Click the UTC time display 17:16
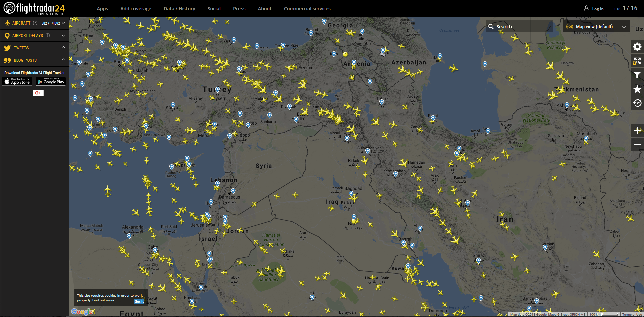644x317 pixels. [x=626, y=8]
